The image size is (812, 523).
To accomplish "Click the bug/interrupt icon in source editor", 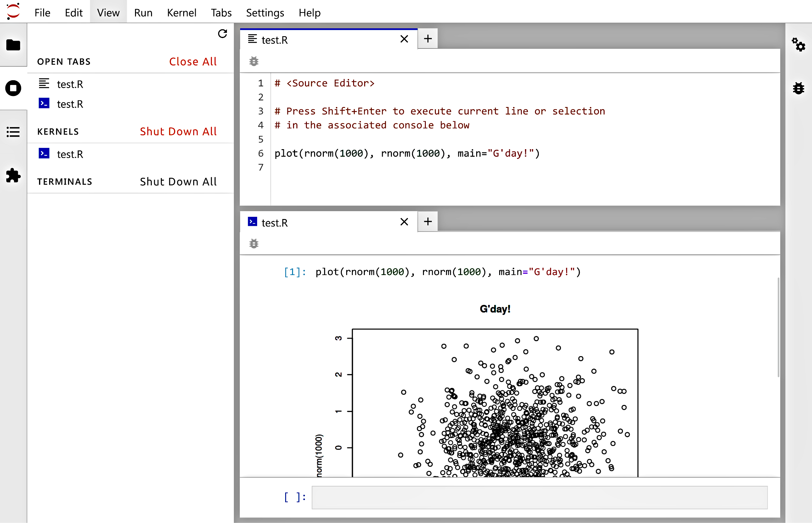I will [x=254, y=61].
